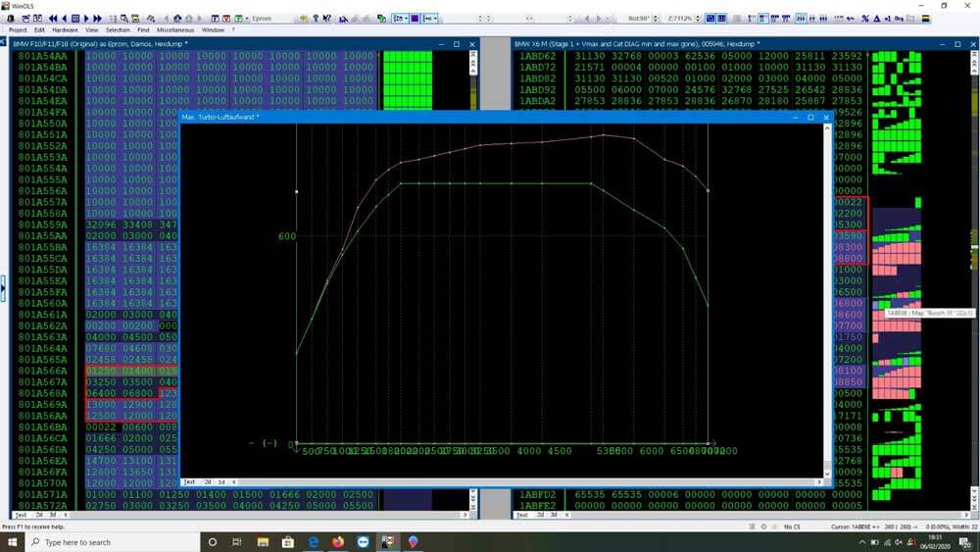Click the magnifier search icon in toolbar

pyautogui.click(x=124, y=19)
